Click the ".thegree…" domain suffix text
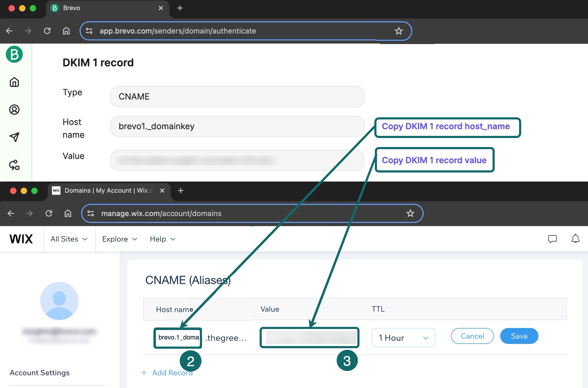This screenshot has height=388, width=588. click(x=226, y=338)
